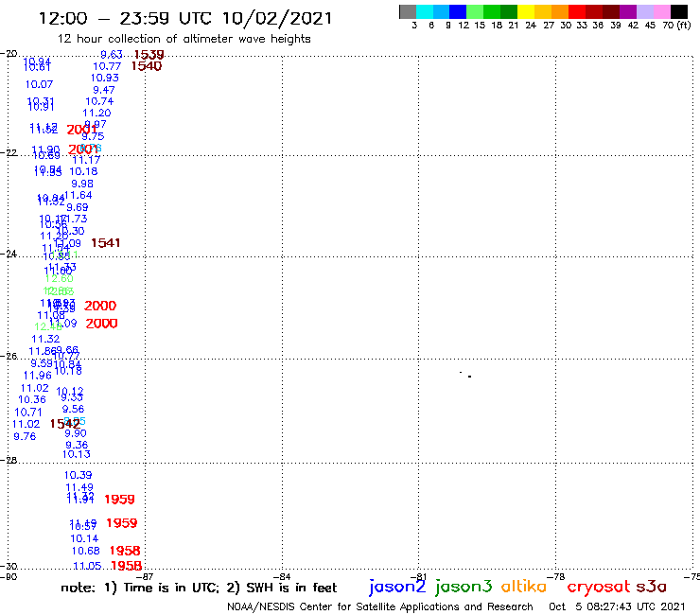
Task: Choose the lavender swatch in the color scale
Action: point(645,11)
